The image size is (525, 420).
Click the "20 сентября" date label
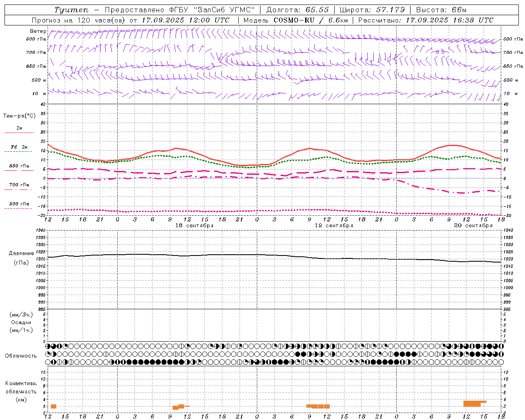(x=473, y=226)
